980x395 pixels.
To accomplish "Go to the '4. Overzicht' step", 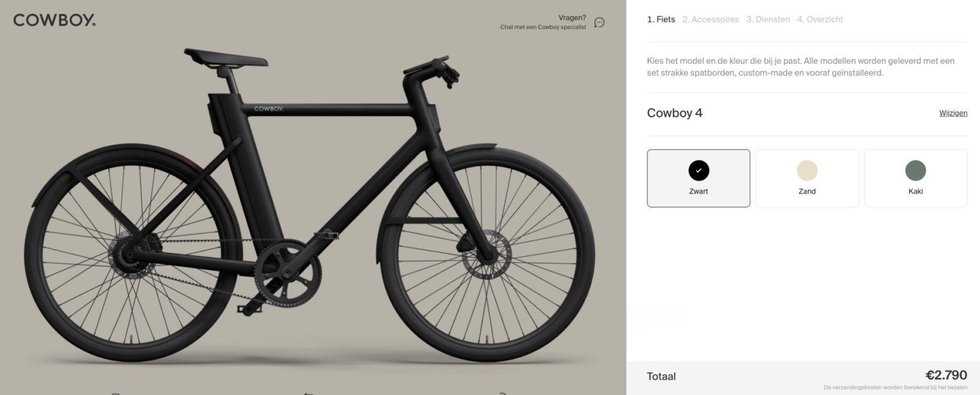I will pyautogui.click(x=821, y=19).
